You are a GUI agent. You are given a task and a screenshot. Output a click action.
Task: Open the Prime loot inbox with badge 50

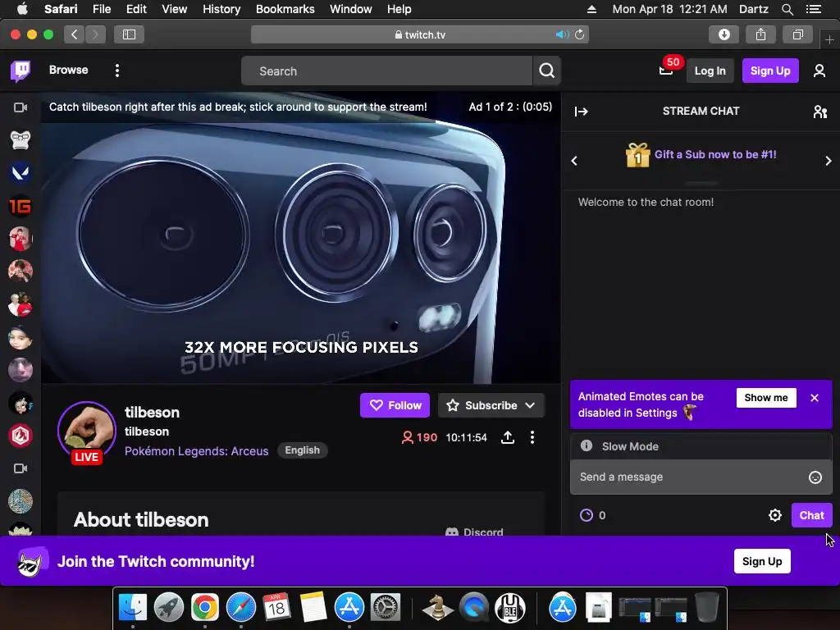coord(666,71)
